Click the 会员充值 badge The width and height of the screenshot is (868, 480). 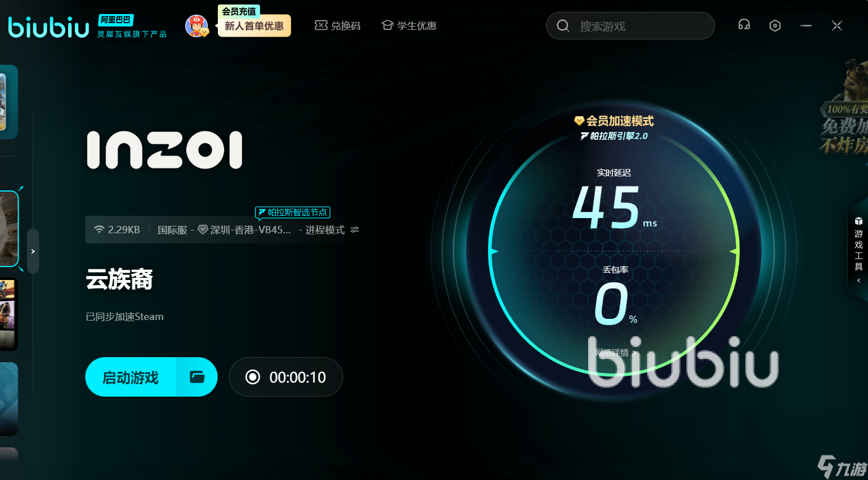[239, 11]
